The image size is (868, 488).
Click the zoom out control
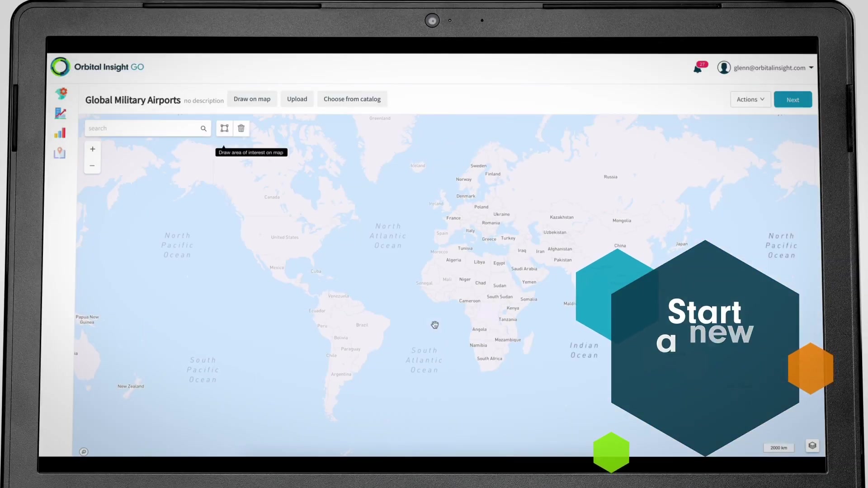pyautogui.click(x=92, y=166)
